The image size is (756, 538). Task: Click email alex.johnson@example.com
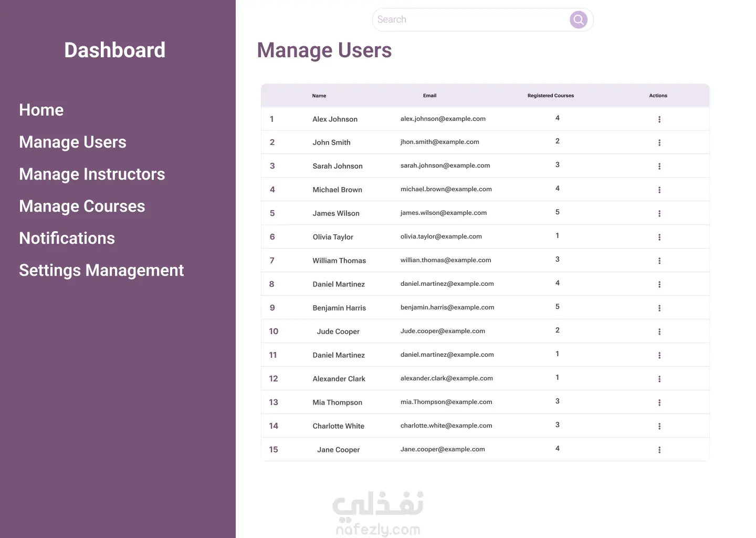click(x=443, y=119)
